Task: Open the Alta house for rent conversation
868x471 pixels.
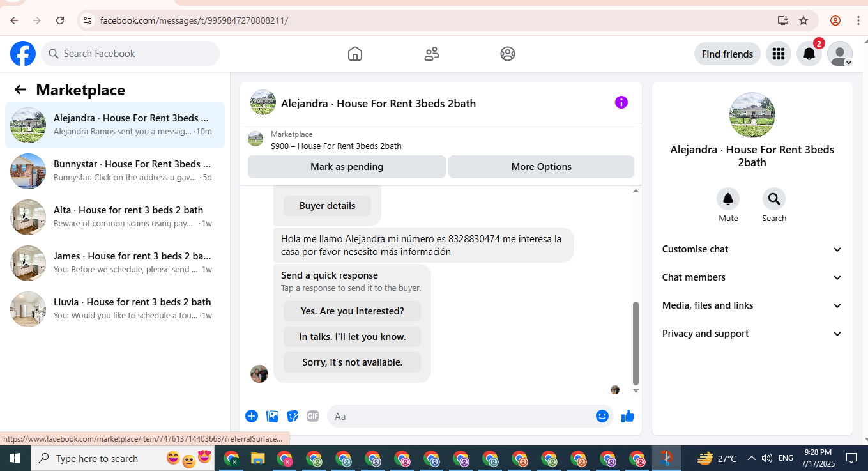Action: (x=115, y=217)
